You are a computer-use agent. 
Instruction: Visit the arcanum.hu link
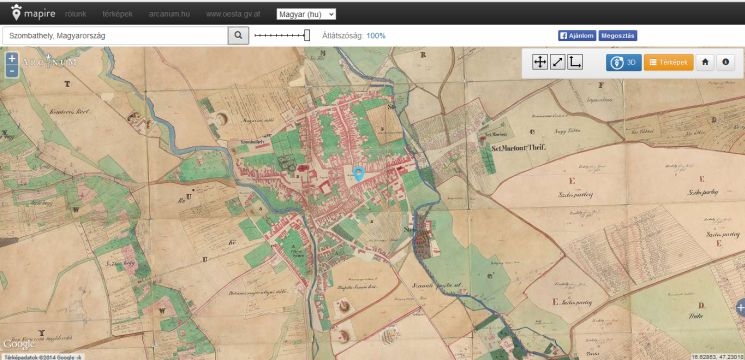169,14
